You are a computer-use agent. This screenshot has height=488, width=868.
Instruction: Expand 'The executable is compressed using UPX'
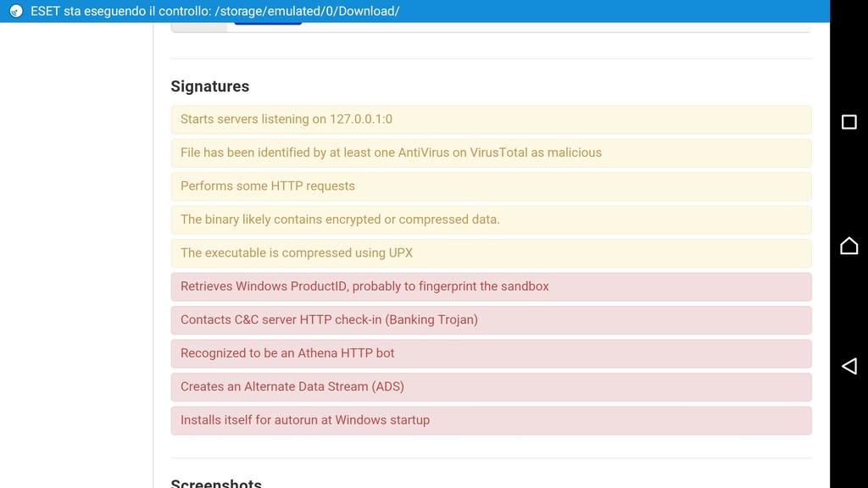(491, 253)
